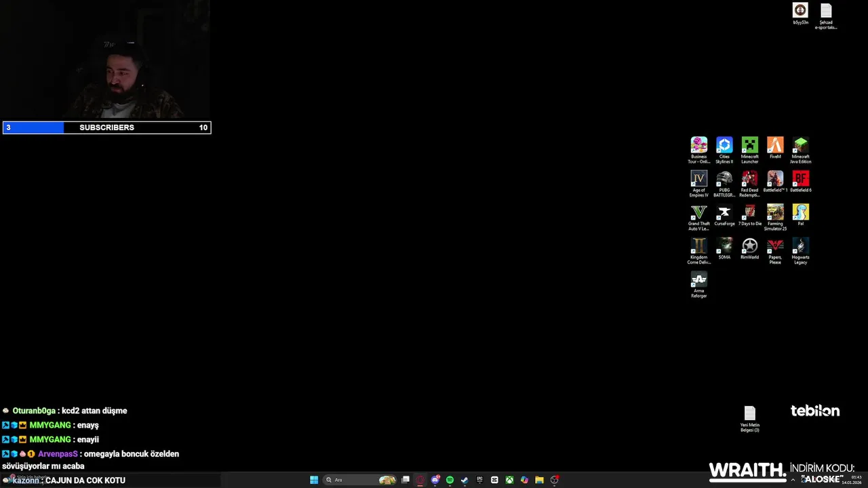This screenshot has width=868, height=488.
Task: Open Copilot from the taskbar
Action: [524, 480]
